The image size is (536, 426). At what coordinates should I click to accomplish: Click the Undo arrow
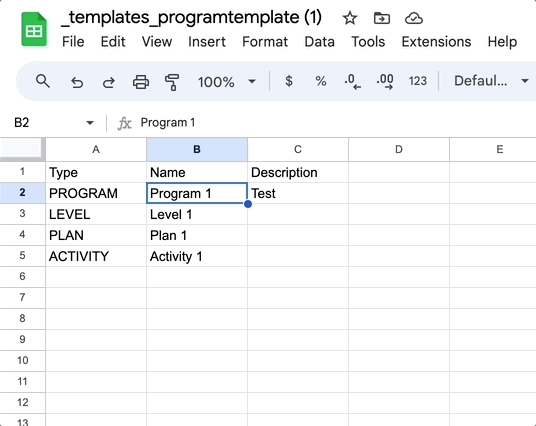tap(77, 82)
